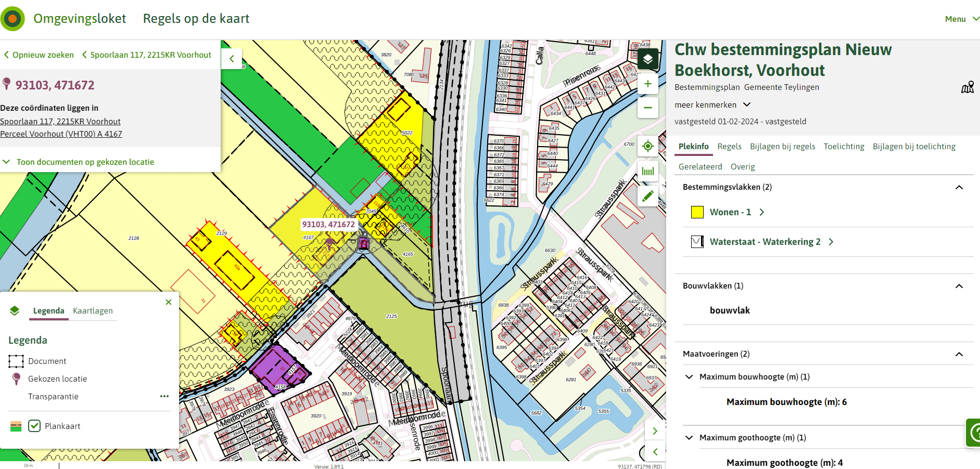Viewport: 980px width, 469px height.
Task: Zoom in on the map
Action: [x=647, y=84]
